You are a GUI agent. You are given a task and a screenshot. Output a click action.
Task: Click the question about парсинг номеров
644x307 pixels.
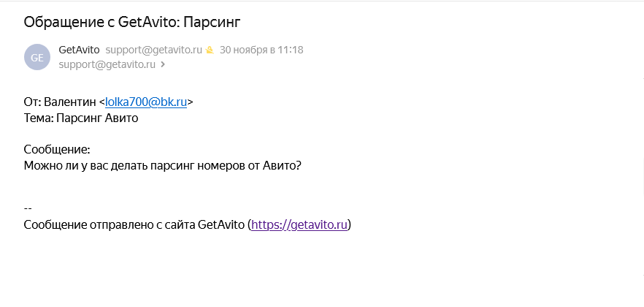click(162, 165)
